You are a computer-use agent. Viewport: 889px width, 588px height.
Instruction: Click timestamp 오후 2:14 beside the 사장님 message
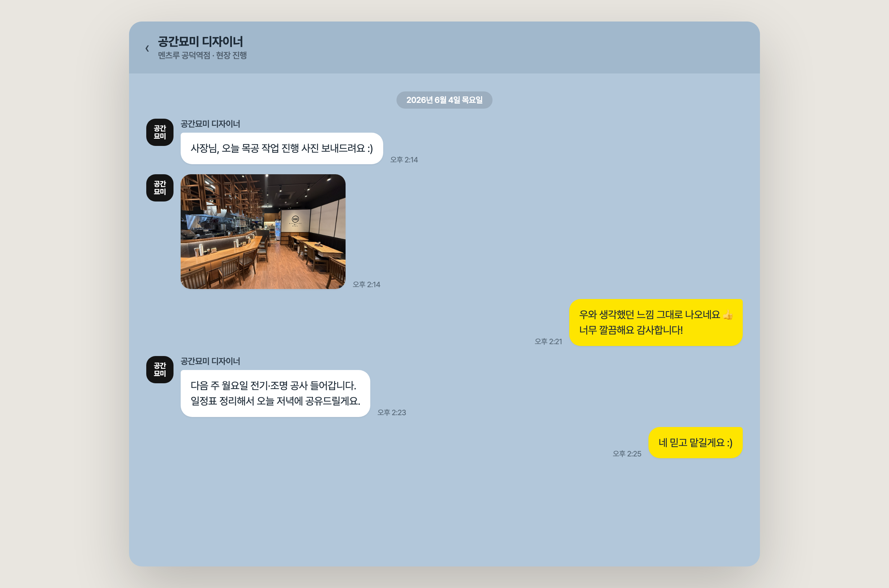(404, 160)
